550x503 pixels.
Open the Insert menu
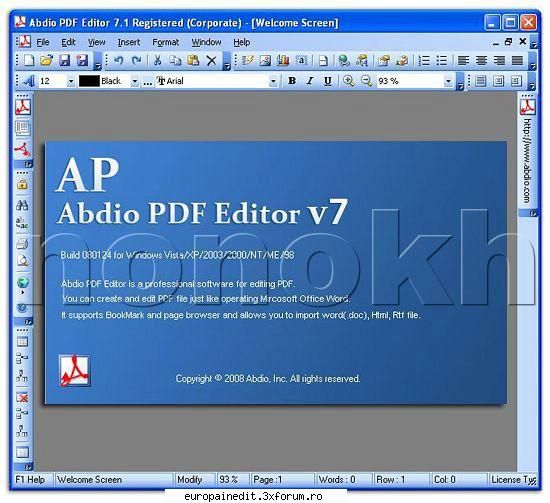(x=129, y=42)
